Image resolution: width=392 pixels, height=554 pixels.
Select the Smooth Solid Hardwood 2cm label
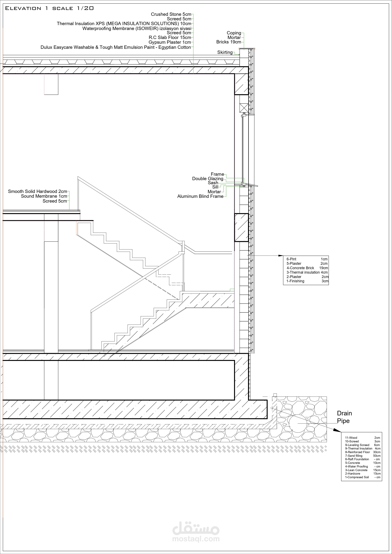[37, 191]
